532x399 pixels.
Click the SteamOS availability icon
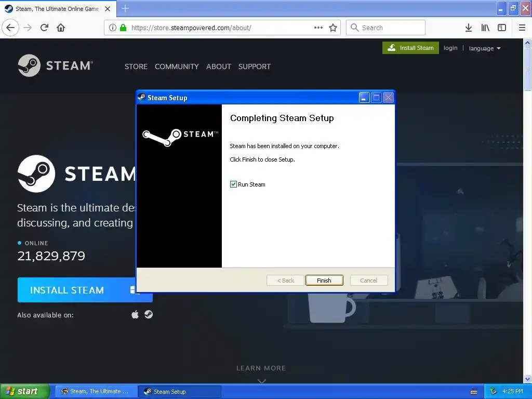click(149, 314)
